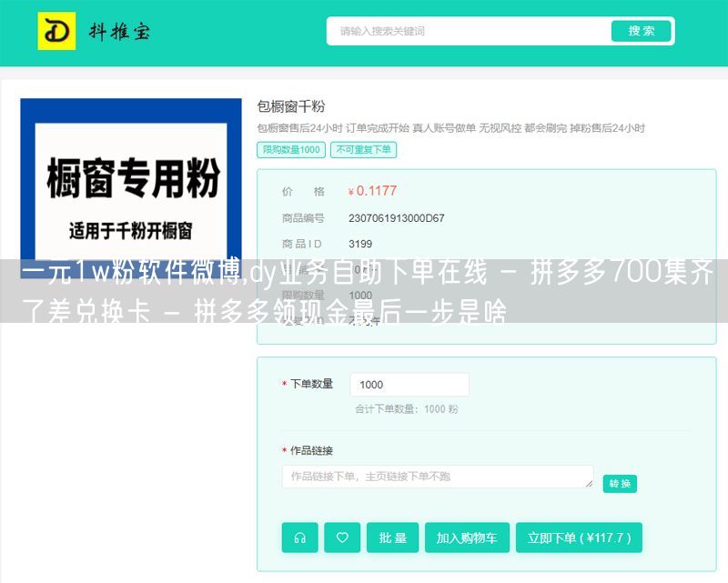
Task: Add item with 加入购物车 button
Action: tap(467, 538)
